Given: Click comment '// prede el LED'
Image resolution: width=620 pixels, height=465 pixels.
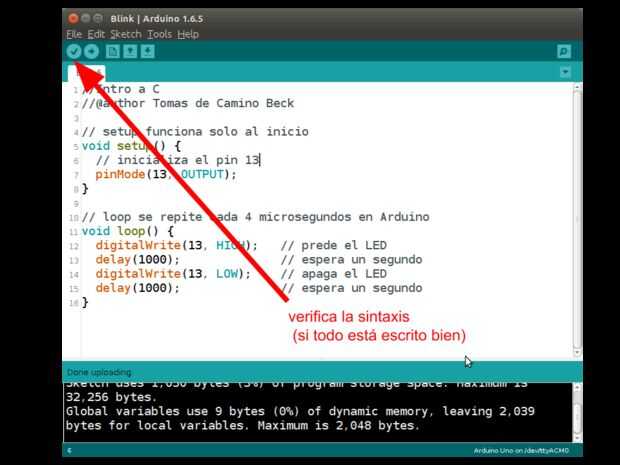Looking at the screenshot, I should pyautogui.click(x=334, y=246).
